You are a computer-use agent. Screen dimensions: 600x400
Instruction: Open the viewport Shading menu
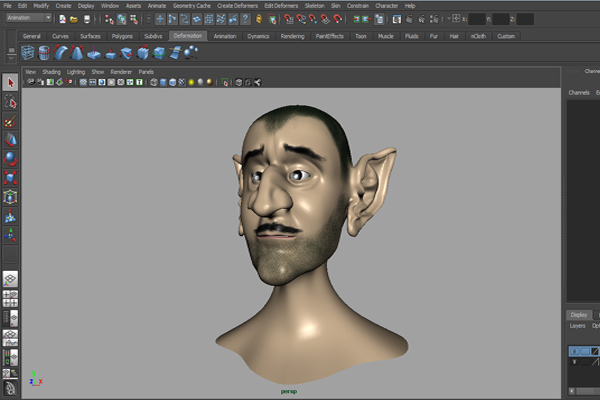pyautogui.click(x=51, y=72)
